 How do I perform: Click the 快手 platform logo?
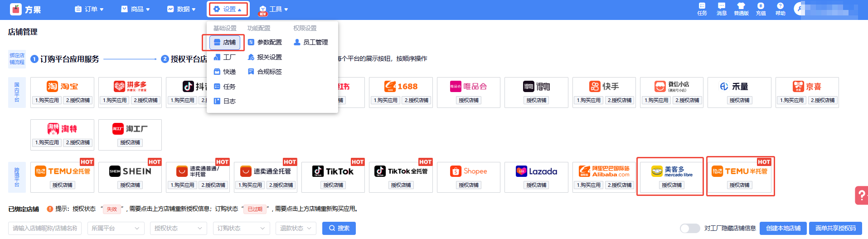604,86
